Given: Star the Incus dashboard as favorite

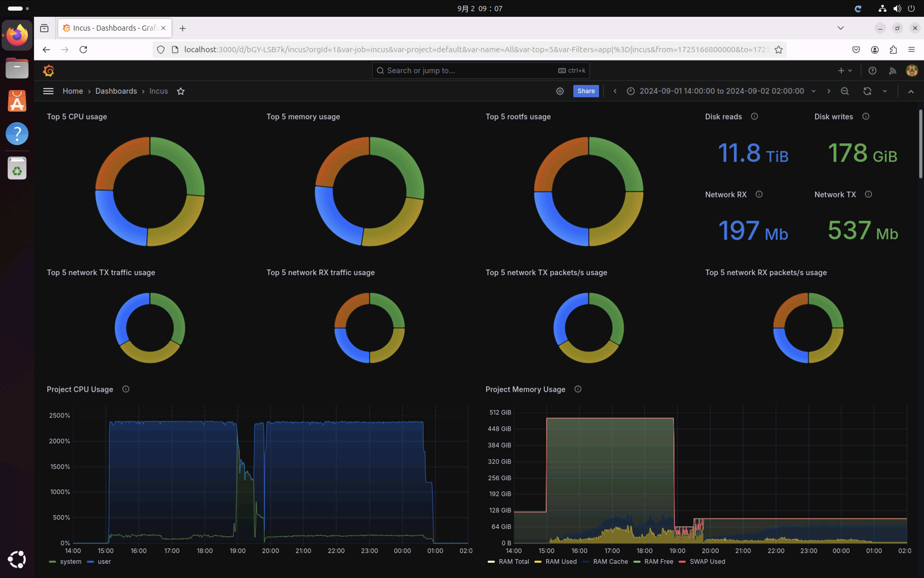Looking at the screenshot, I should point(181,91).
